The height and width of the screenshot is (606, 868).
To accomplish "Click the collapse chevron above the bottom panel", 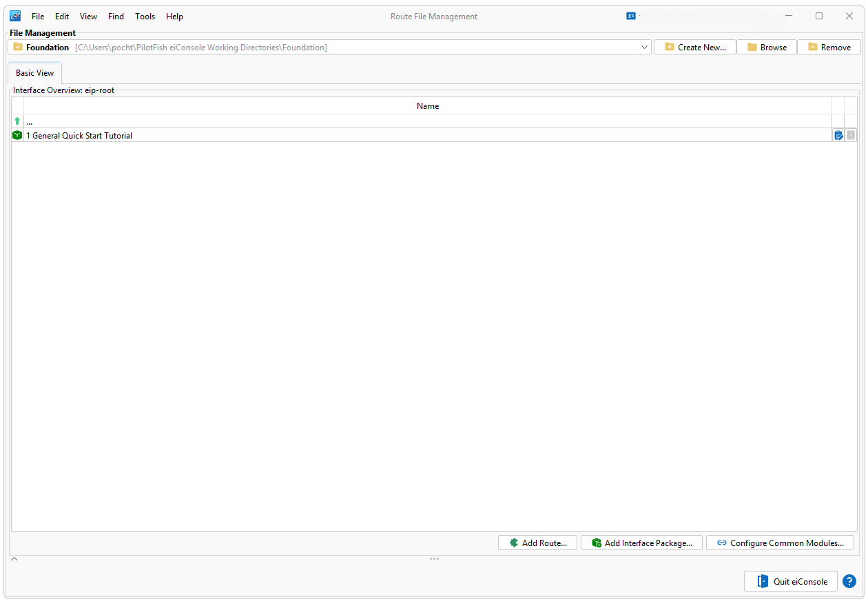I will (14, 559).
